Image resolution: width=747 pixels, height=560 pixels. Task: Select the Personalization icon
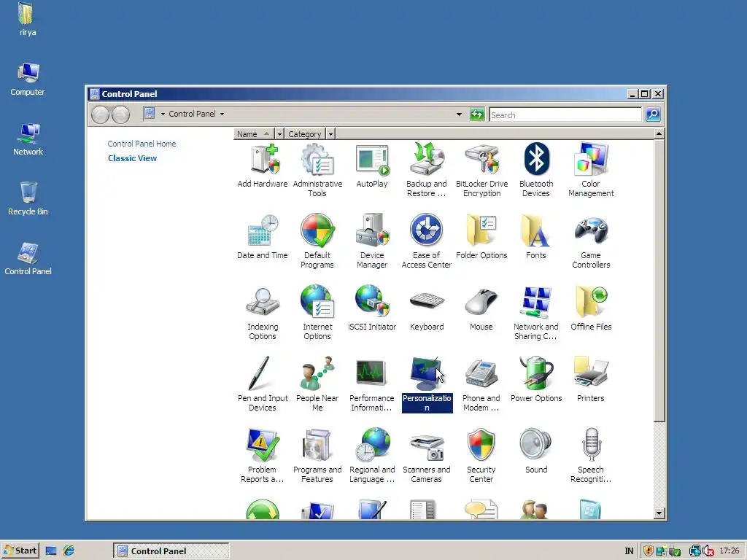click(x=426, y=384)
